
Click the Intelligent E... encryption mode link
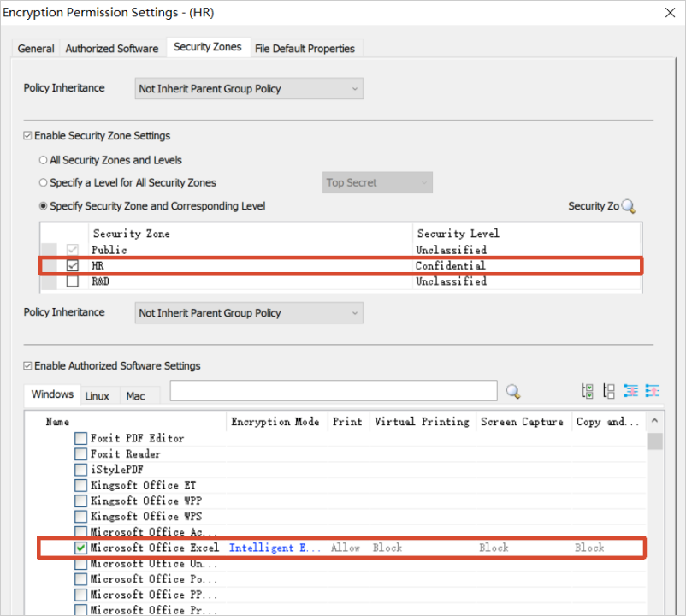(x=275, y=548)
